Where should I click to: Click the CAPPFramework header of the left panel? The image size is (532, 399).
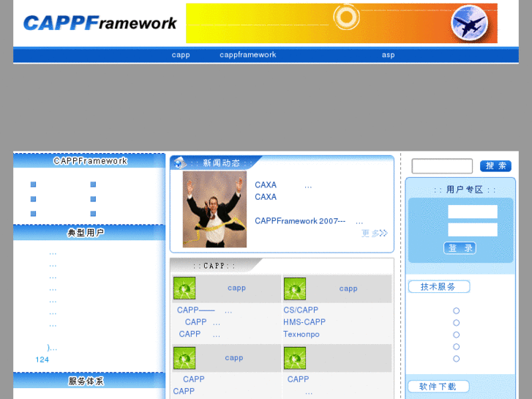point(89,160)
